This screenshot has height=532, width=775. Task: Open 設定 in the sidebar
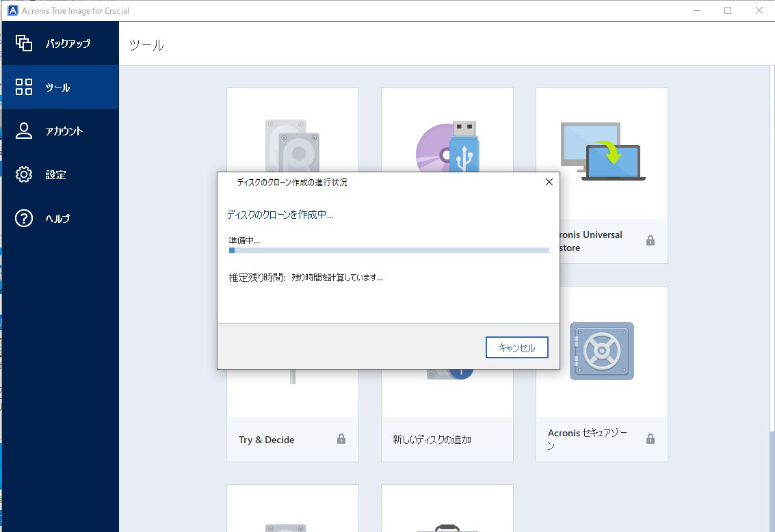point(60,174)
